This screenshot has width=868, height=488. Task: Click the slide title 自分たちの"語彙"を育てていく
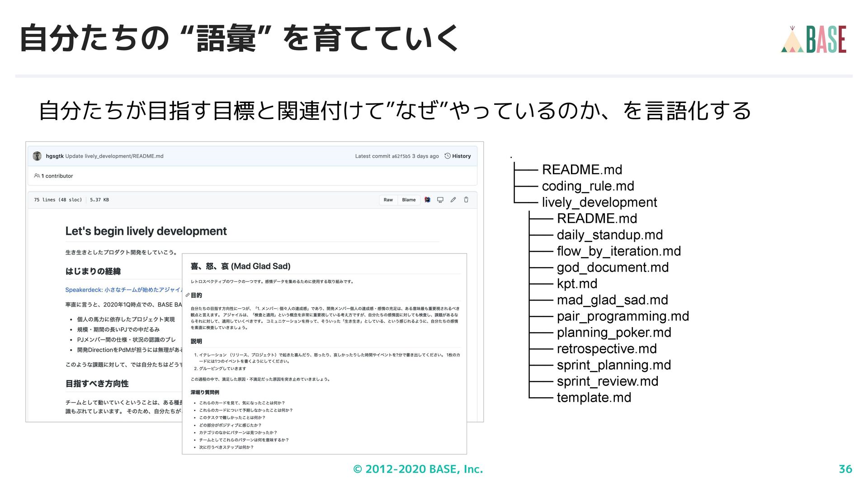click(239, 38)
